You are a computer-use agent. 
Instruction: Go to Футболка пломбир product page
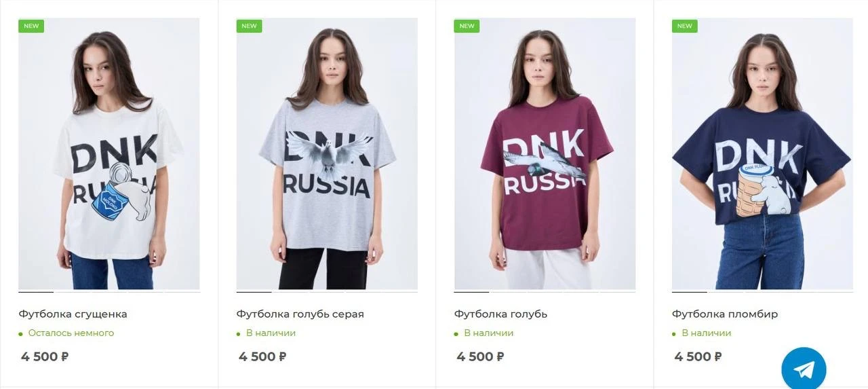tap(724, 314)
